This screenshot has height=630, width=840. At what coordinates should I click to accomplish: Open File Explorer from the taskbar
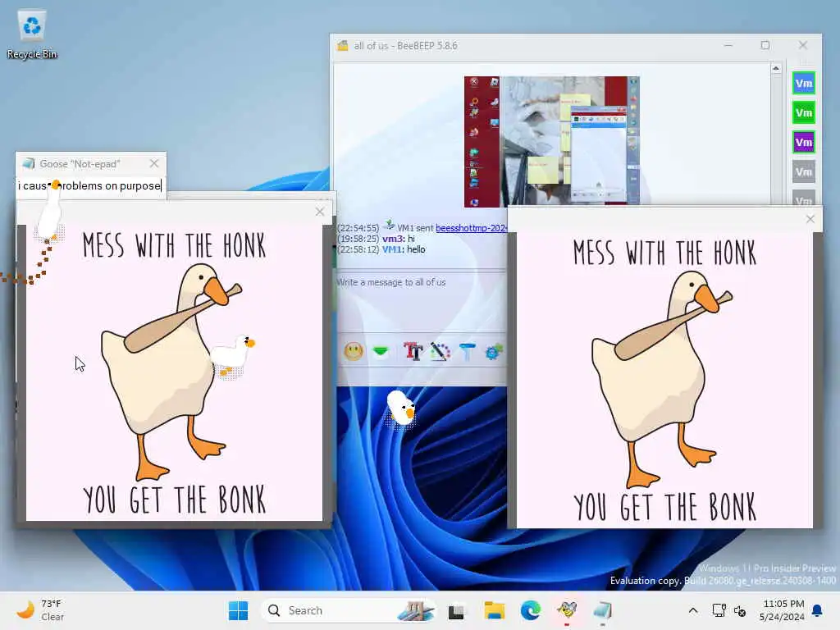point(494,610)
